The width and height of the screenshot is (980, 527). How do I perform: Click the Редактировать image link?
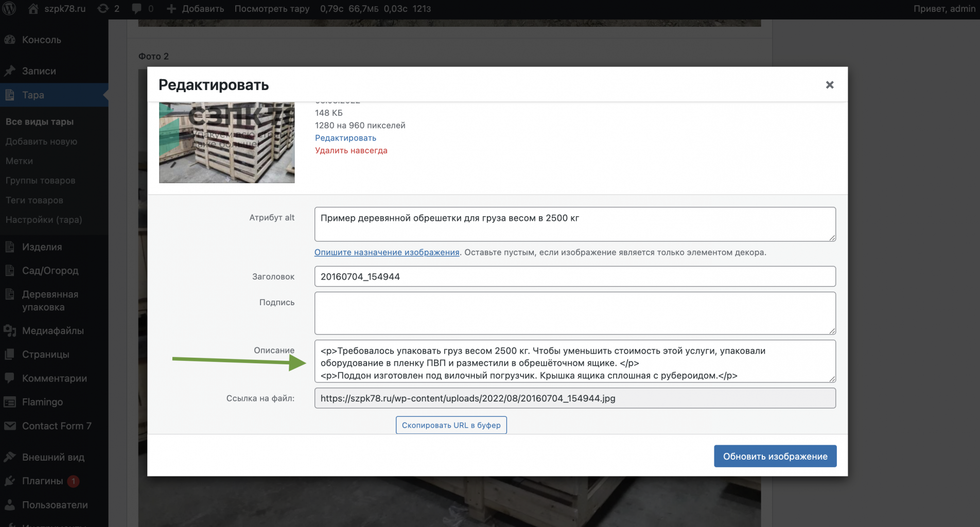(x=345, y=138)
